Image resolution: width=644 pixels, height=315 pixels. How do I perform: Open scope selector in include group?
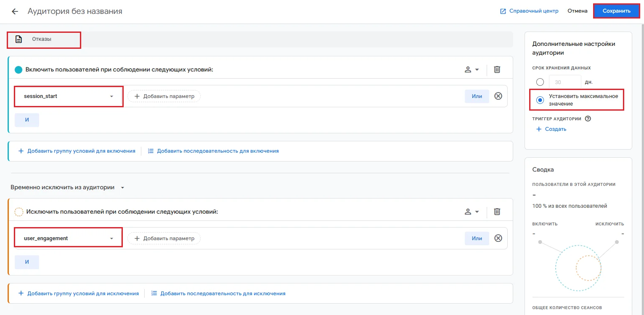[472, 69]
